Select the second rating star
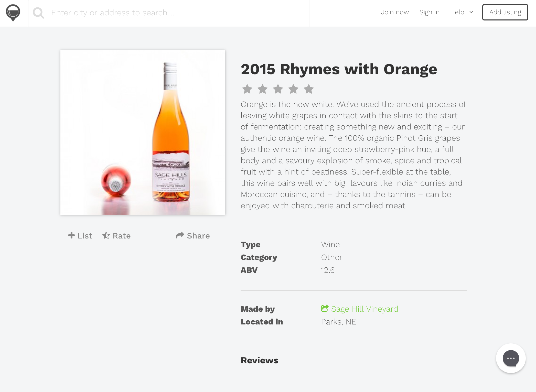 coord(263,89)
